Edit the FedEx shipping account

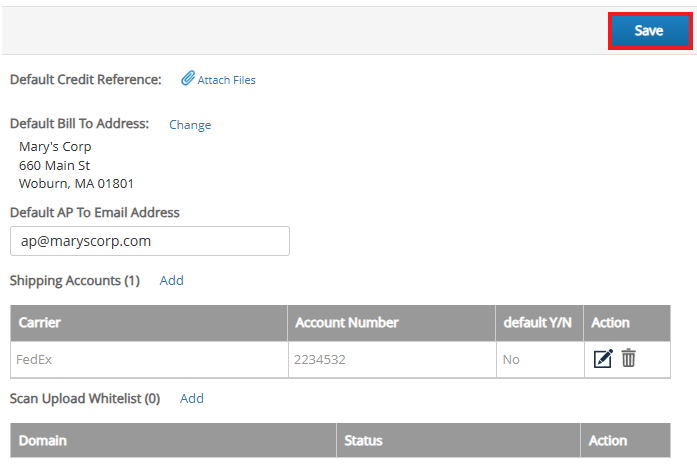click(603, 358)
